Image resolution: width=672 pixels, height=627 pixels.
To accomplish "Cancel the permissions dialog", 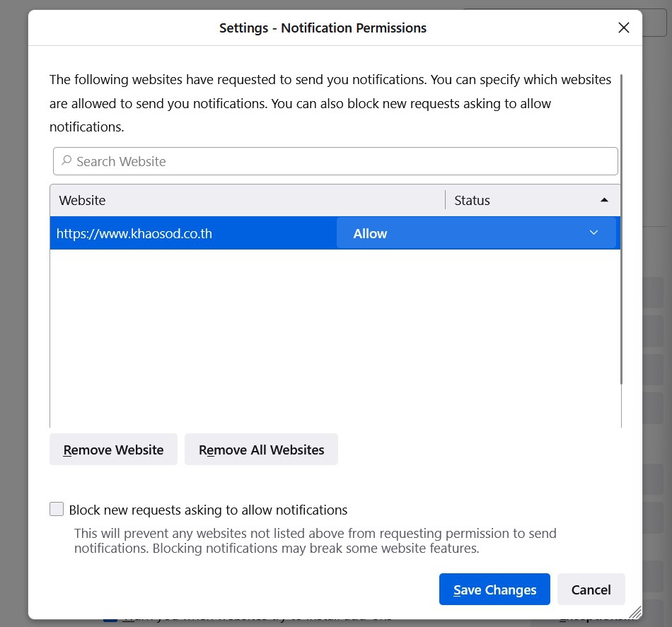I will (x=591, y=590).
